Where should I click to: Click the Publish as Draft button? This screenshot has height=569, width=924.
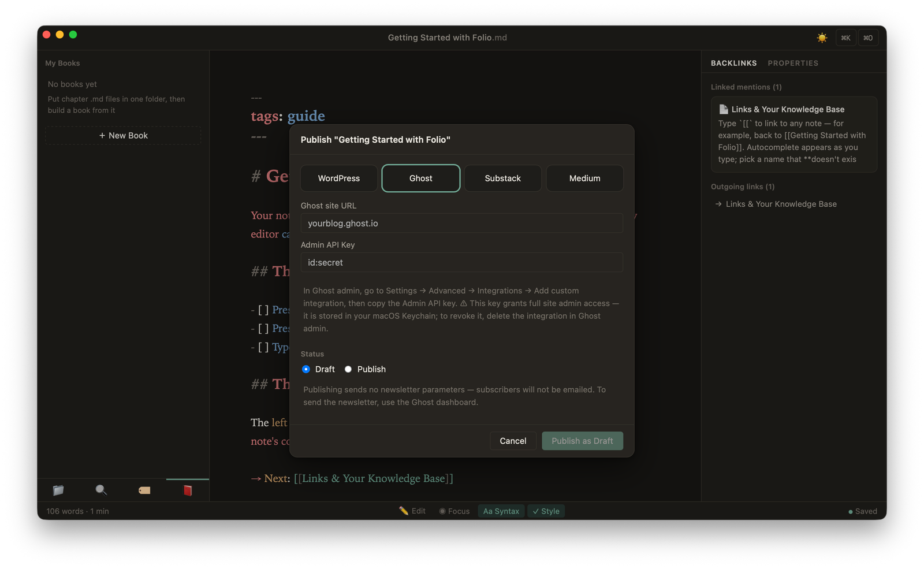(x=582, y=441)
